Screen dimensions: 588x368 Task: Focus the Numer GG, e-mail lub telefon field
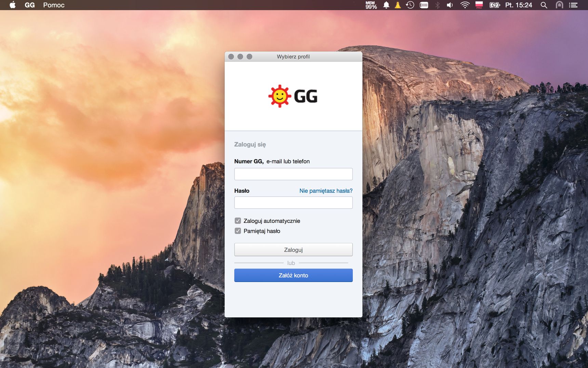tap(293, 174)
